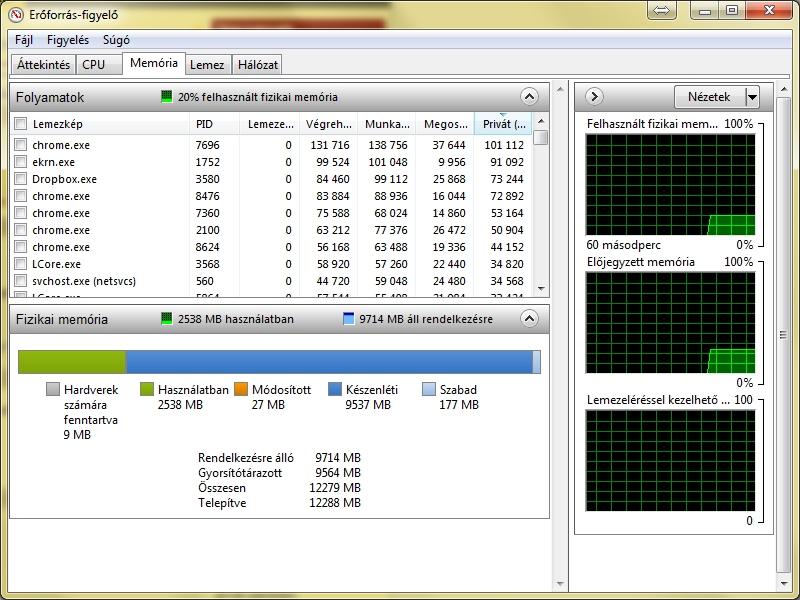Viewport: 800px width, 600px height.
Task: Check the chrome.exe process with PID 8624
Action: click(20, 246)
